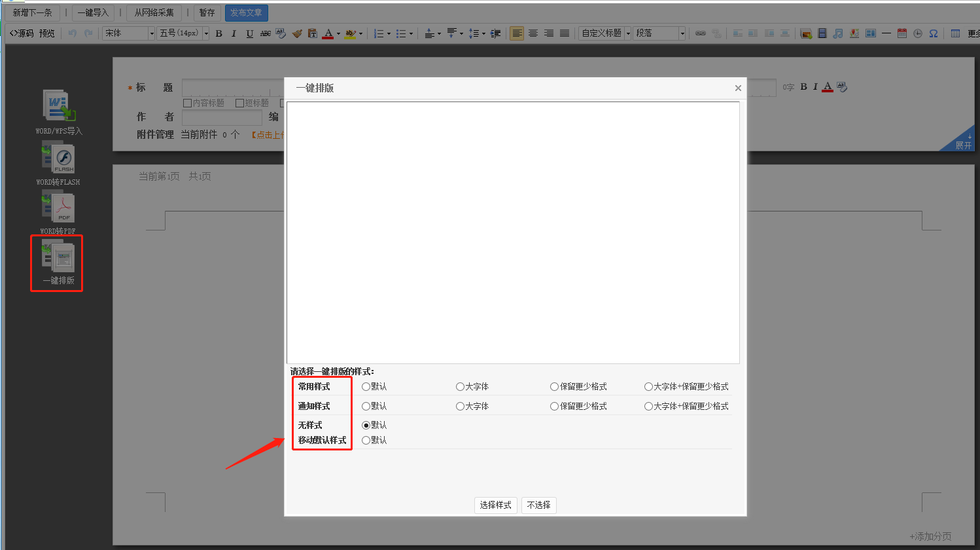
Task: Close the 一键排版 dialog
Action: tap(738, 88)
